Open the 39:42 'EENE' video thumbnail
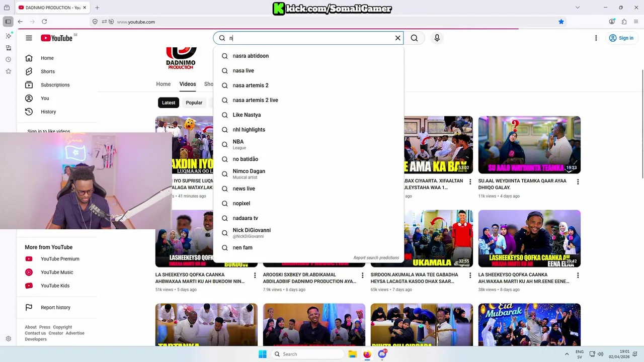This screenshot has width=644, height=362. click(x=529, y=238)
